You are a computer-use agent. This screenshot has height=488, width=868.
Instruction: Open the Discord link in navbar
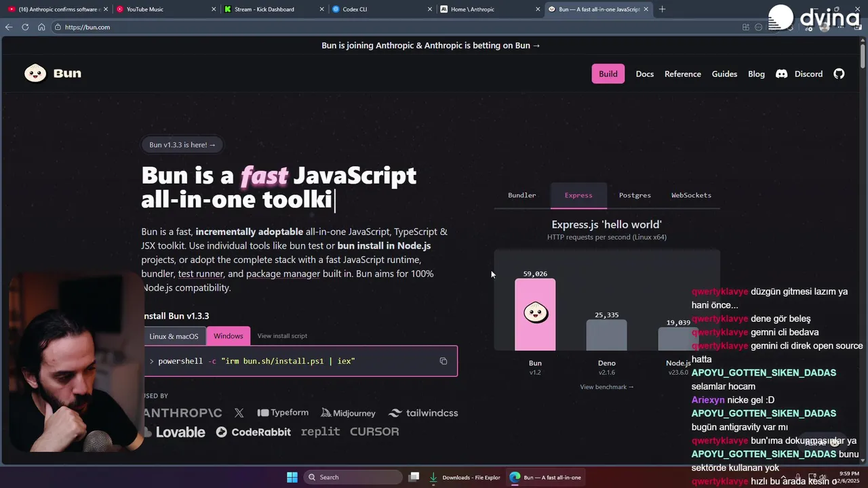tap(800, 74)
